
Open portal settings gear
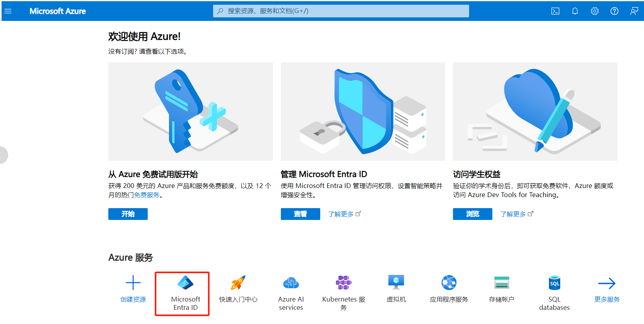(595, 11)
